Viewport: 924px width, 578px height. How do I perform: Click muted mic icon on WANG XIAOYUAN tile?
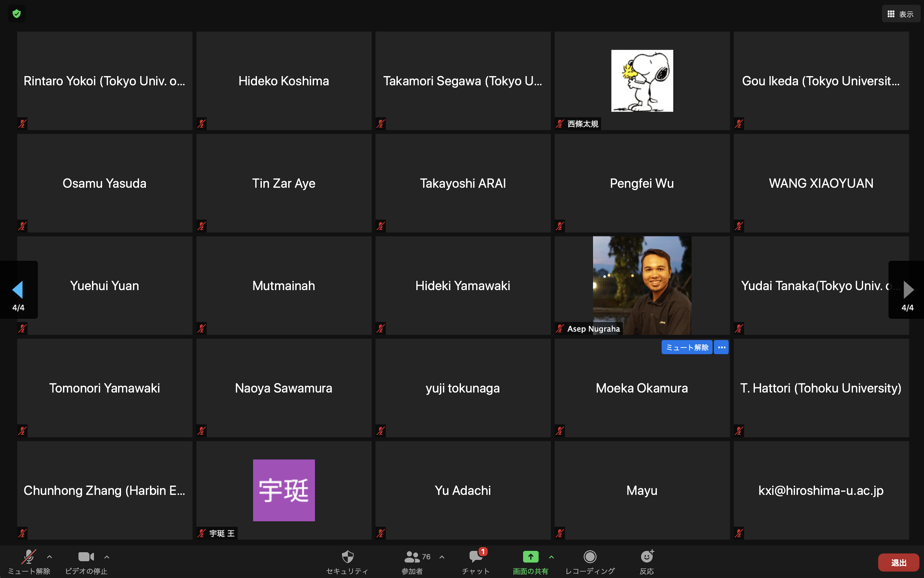(x=739, y=226)
